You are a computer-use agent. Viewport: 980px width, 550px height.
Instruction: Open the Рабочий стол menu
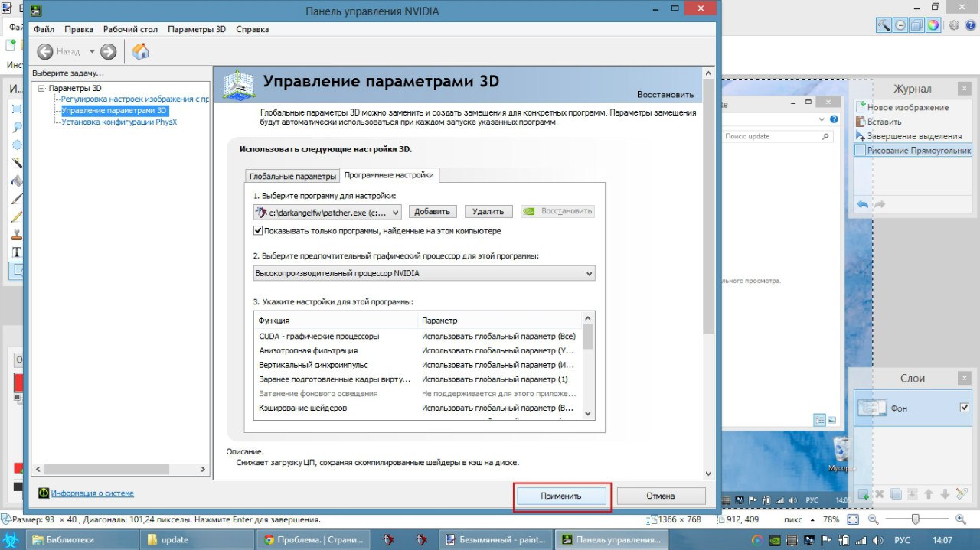coord(130,29)
